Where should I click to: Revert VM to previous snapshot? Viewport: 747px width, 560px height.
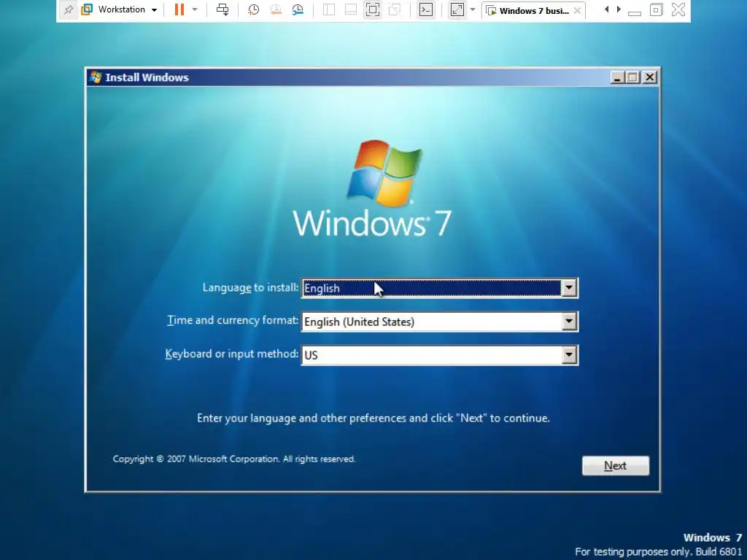[x=276, y=9]
